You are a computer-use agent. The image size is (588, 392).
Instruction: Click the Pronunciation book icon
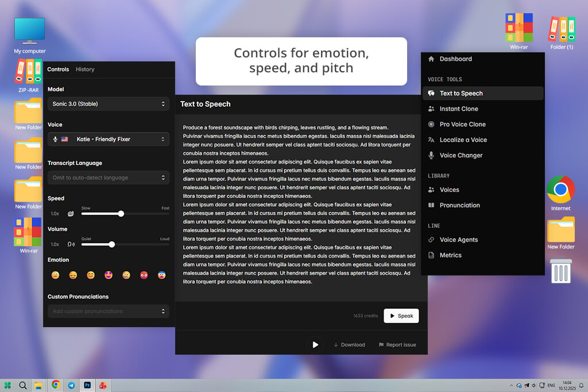pos(431,205)
